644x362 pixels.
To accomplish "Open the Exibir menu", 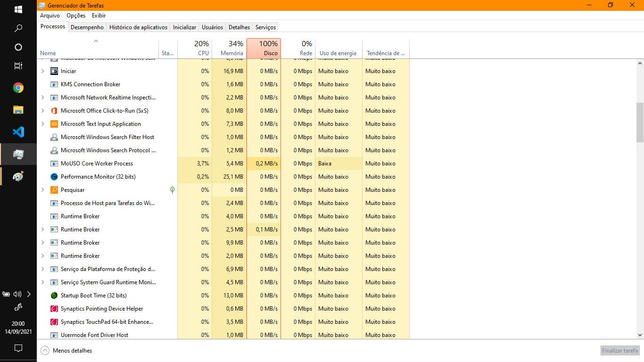I will click(99, 16).
